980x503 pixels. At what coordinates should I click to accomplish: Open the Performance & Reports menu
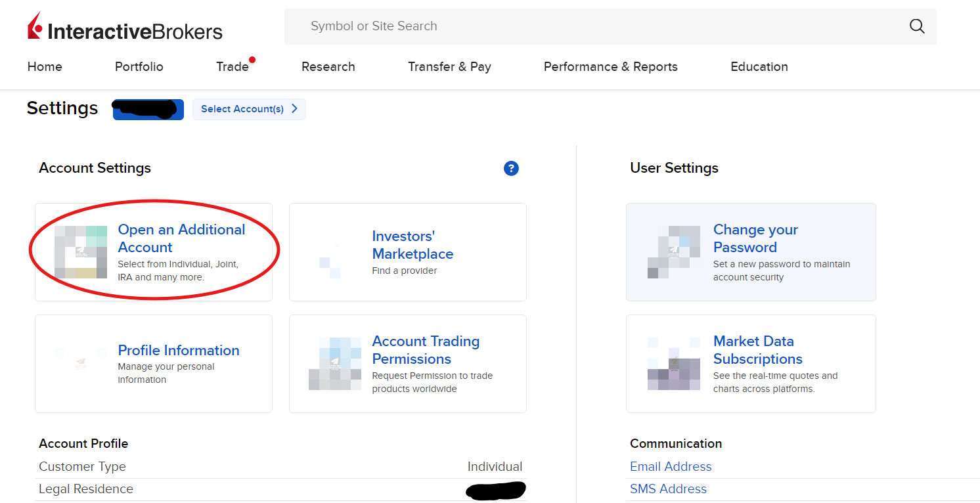click(x=610, y=67)
